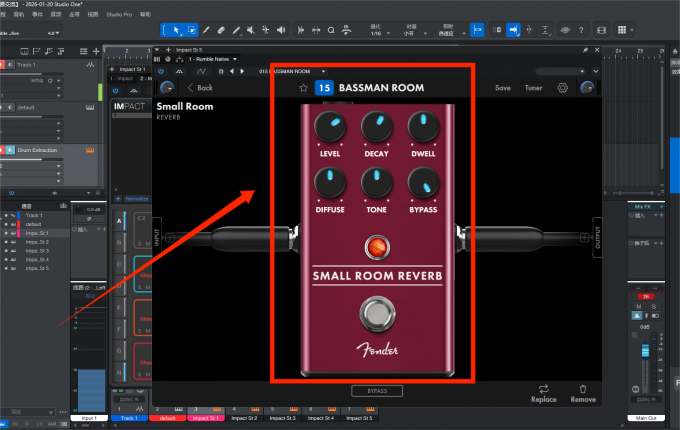Open the INPUT side handle of pedalboard
680x430 pixels.
[157, 237]
